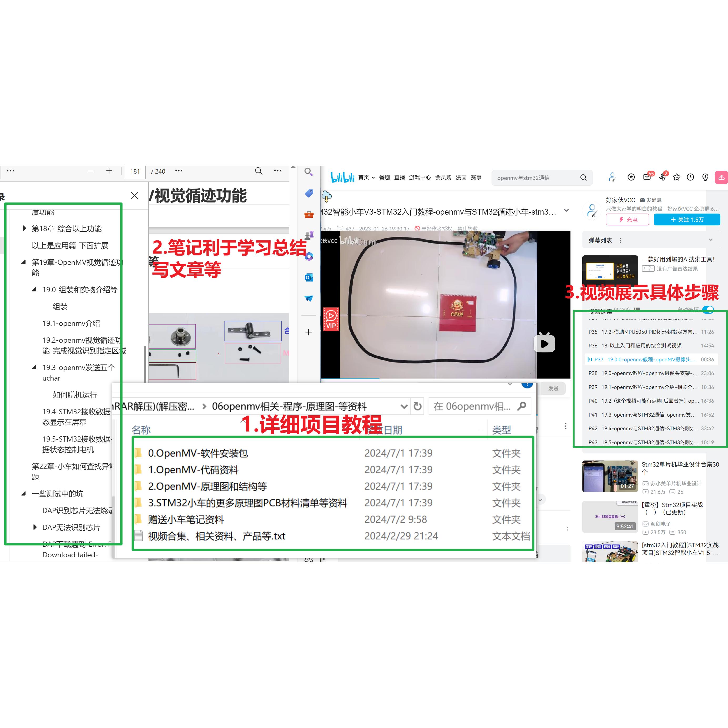Open outline entry 19.1-openmv介绍
The image size is (728, 728).
(71, 323)
